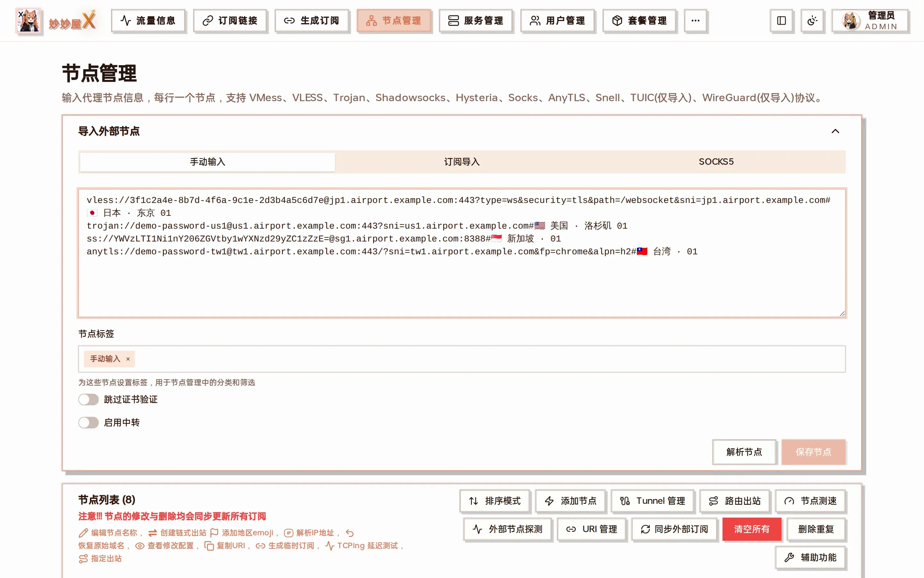Open the 流量信息 traffic page
Image resolution: width=924 pixels, height=578 pixels.
click(x=148, y=21)
